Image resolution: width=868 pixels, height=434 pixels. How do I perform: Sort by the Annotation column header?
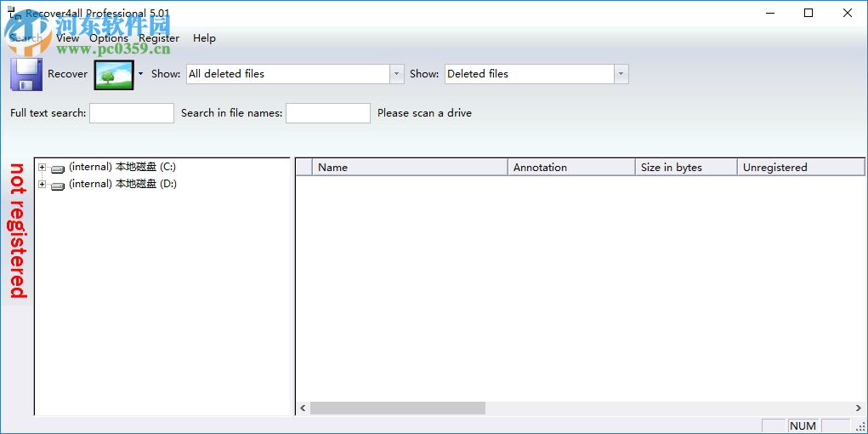[571, 168]
